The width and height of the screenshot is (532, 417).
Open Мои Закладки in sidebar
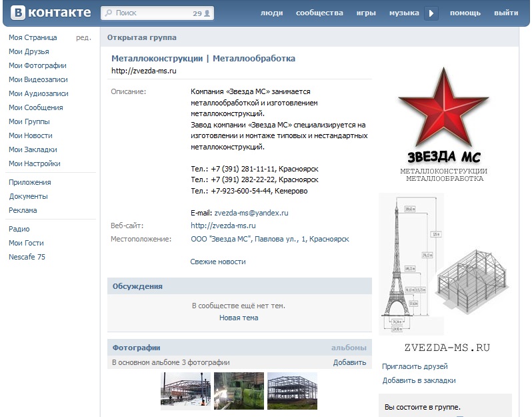tap(33, 149)
